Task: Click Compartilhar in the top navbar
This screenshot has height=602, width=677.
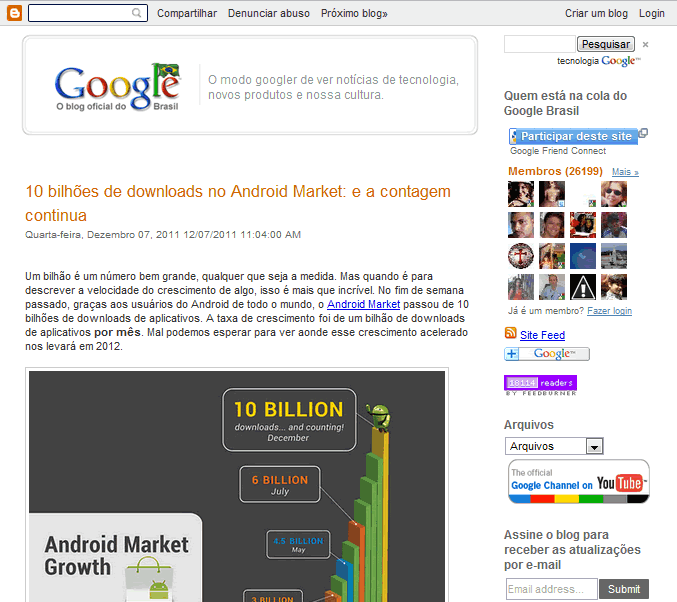Action: [x=187, y=14]
